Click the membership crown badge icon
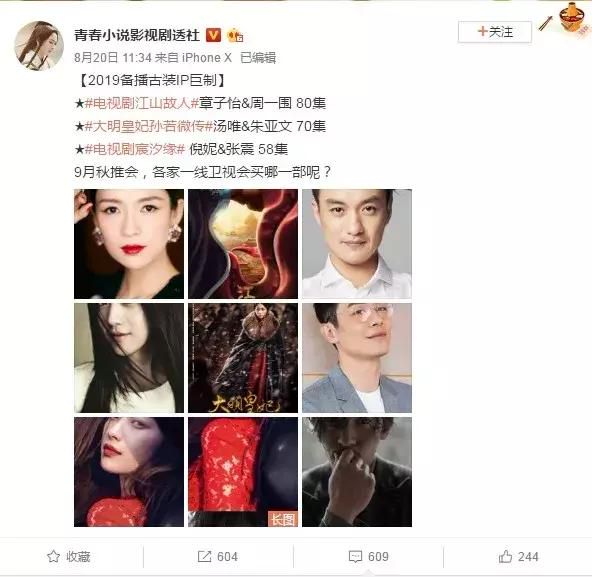 [x=234, y=35]
